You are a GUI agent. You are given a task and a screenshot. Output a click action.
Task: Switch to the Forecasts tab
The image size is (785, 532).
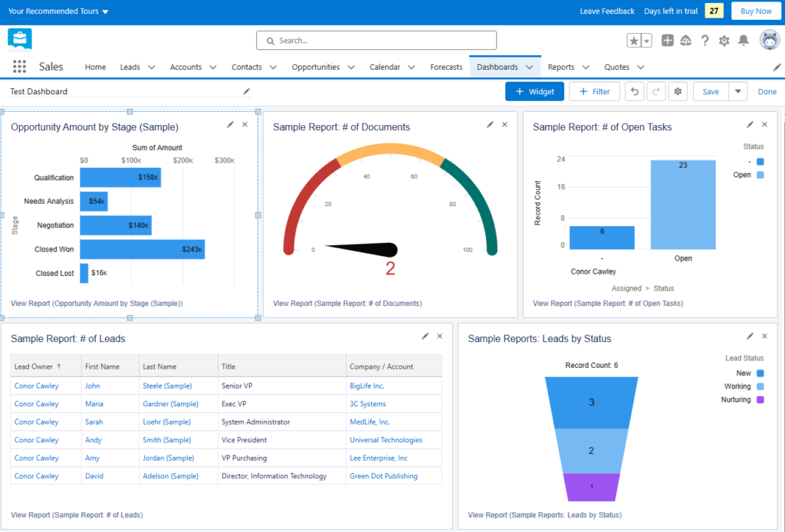tap(446, 67)
